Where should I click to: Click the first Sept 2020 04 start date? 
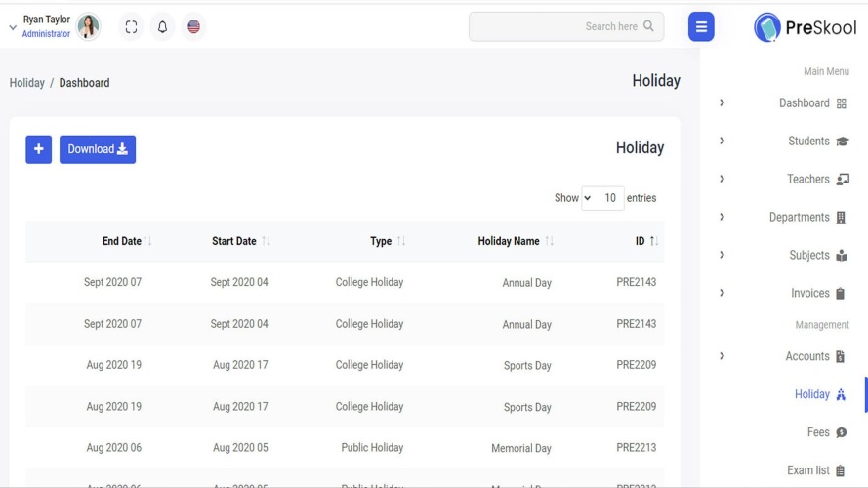(x=239, y=282)
